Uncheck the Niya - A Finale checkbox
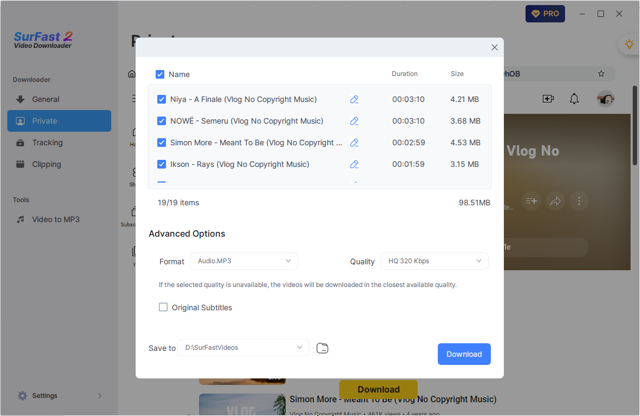 tap(162, 99)
